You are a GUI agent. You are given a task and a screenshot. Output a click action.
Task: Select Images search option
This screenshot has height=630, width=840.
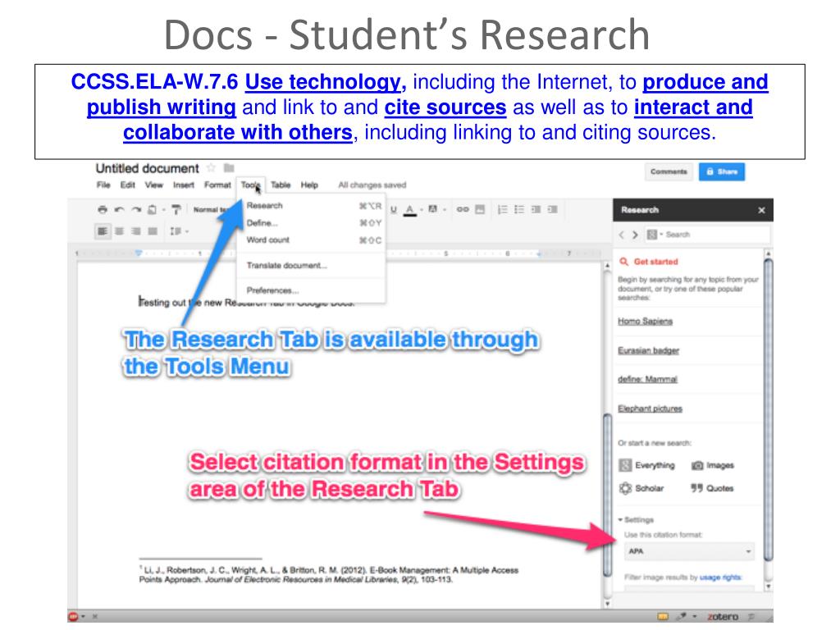713,465
